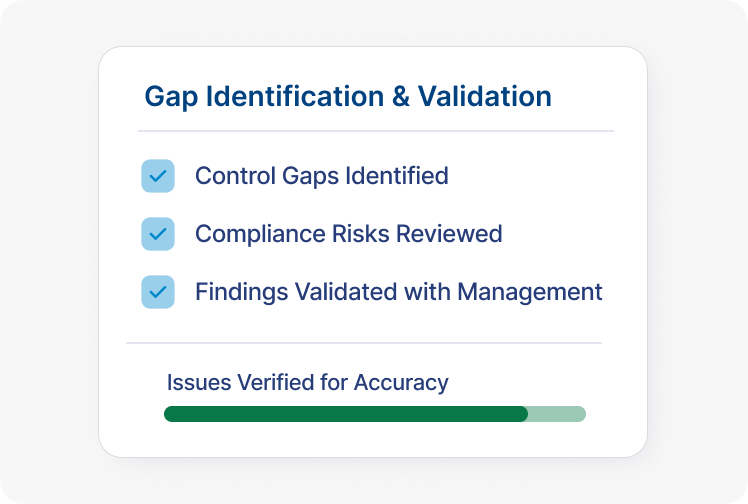Click "Findings Validated with Management" text
This screenshot has height=504, width=748.
398,292
